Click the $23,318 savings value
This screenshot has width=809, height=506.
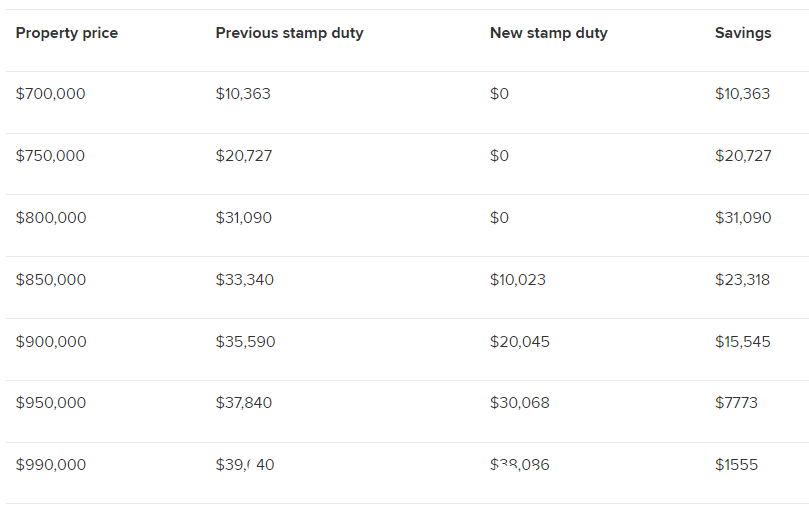[x=742, y=280]
